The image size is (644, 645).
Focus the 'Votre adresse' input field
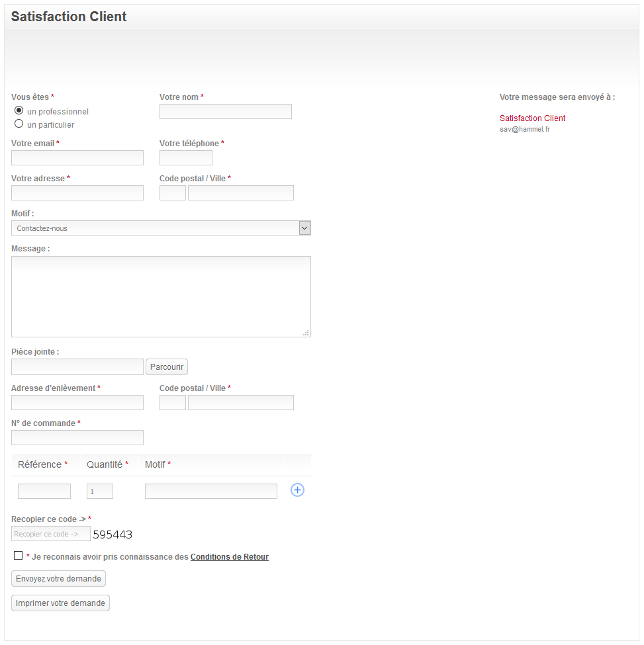77,193
